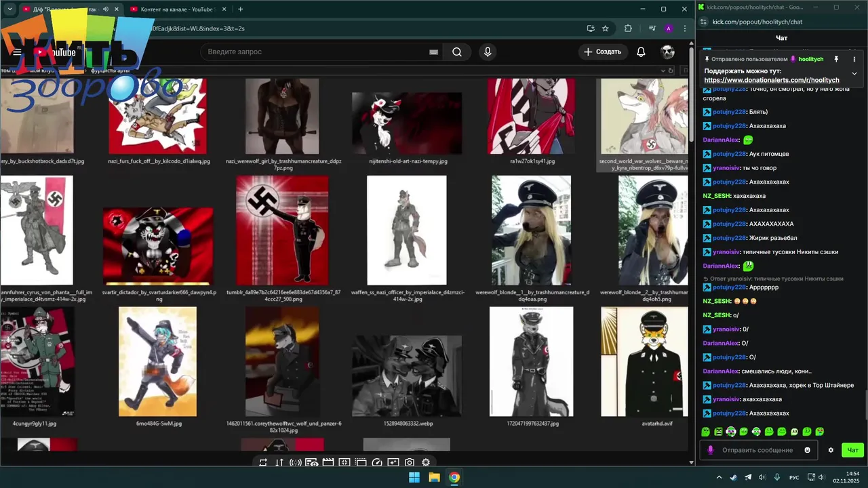Click the filename text 4cungyr9gly11.jpg
Viewport: 868px width, 488px height.
click(35, 424)
